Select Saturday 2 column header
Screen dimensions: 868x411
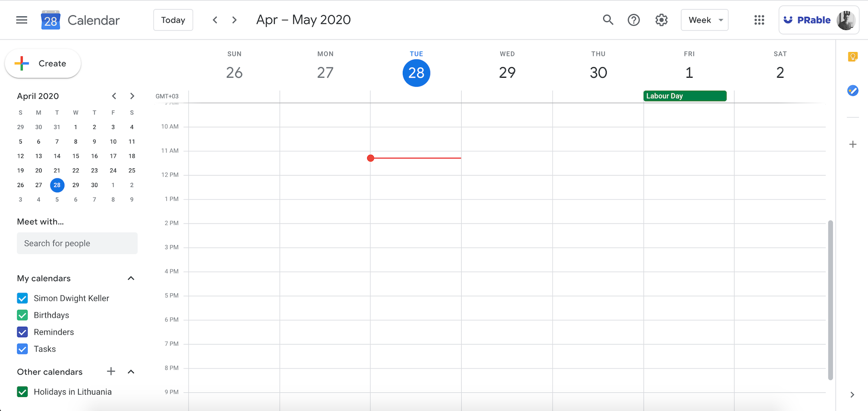pos(780,67)
